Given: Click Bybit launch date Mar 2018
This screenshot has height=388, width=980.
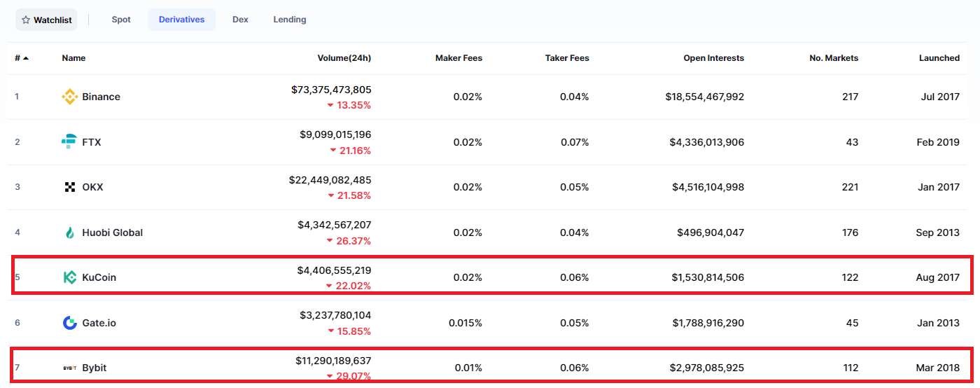Looking at the screenshot, I should coord(938,368).
